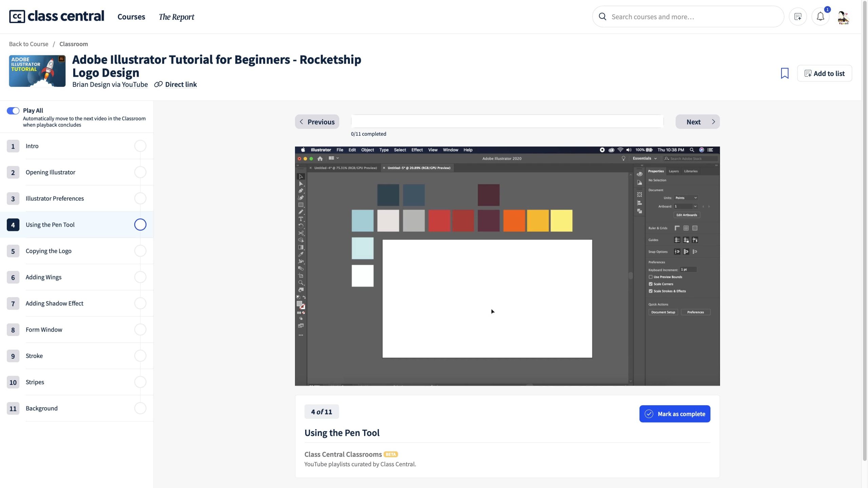
Task: Follow the Back to Course link
Action: tap(28, 44)
